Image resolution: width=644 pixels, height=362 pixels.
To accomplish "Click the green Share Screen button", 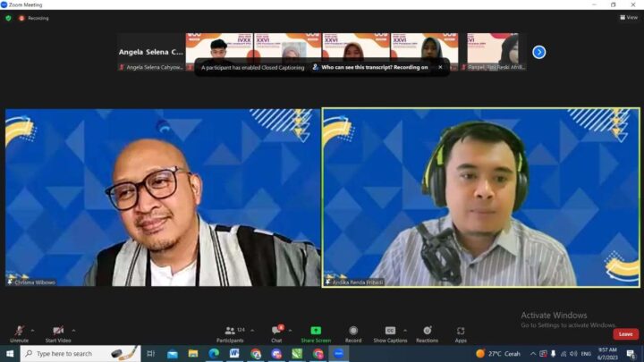I will (x=315, y=332).
